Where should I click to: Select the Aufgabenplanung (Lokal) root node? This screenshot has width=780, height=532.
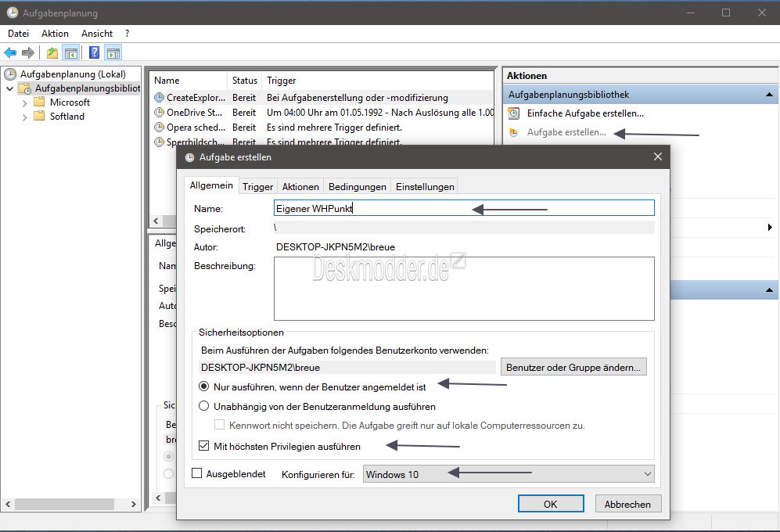click(x=73, y=74)
